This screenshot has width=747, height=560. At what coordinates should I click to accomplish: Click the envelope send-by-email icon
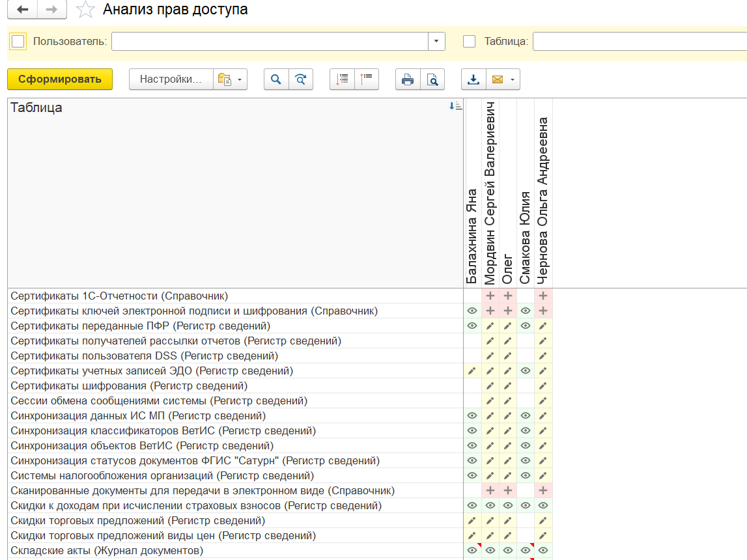497,79
